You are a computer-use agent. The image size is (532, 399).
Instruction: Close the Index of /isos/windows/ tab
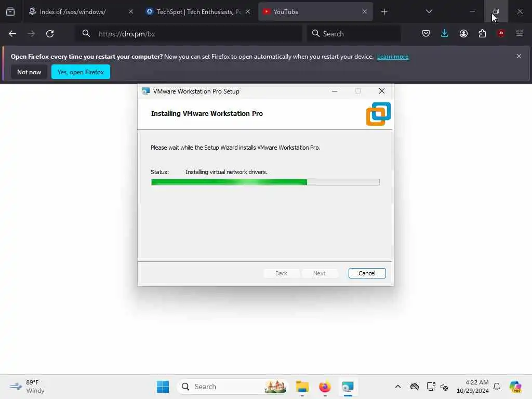(x=131, y=12)
